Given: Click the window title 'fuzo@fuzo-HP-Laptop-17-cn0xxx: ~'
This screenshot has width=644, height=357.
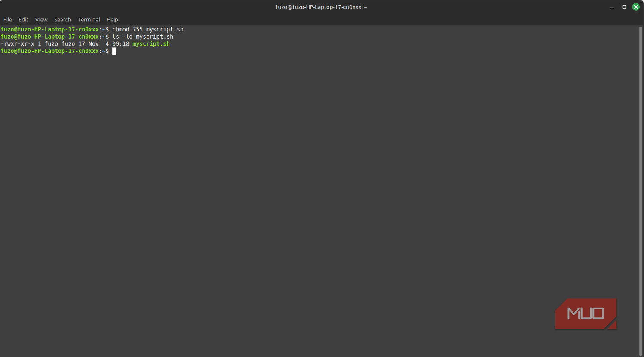Looking at the screenshot, I should (x=322, y=7).
